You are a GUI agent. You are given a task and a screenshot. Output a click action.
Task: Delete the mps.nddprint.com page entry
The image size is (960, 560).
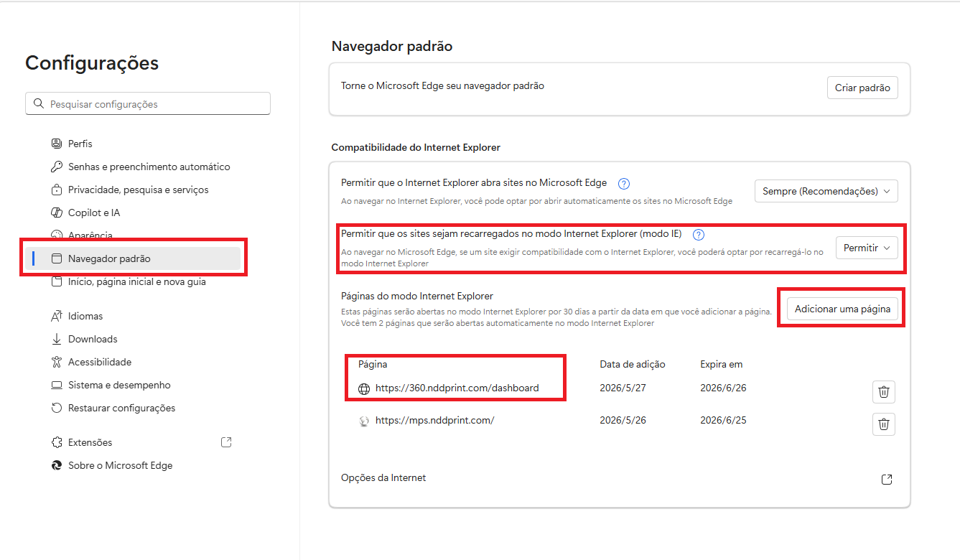click(x=884, y=424)
